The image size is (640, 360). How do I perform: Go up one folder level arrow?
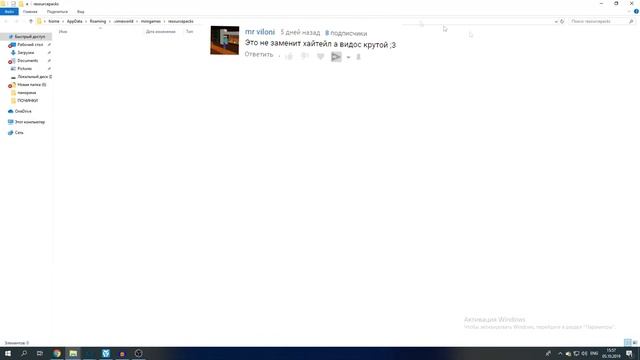click(x=31, y=21)
